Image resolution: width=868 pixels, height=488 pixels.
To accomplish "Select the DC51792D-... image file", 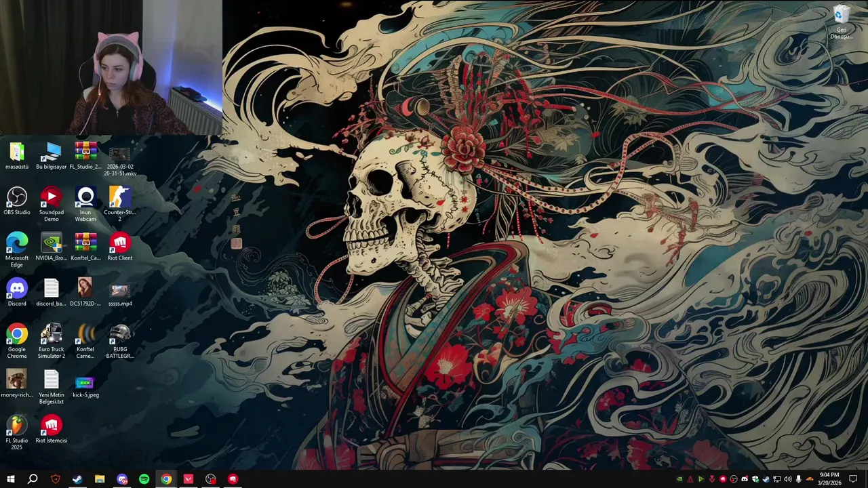I will click(85, 292).
